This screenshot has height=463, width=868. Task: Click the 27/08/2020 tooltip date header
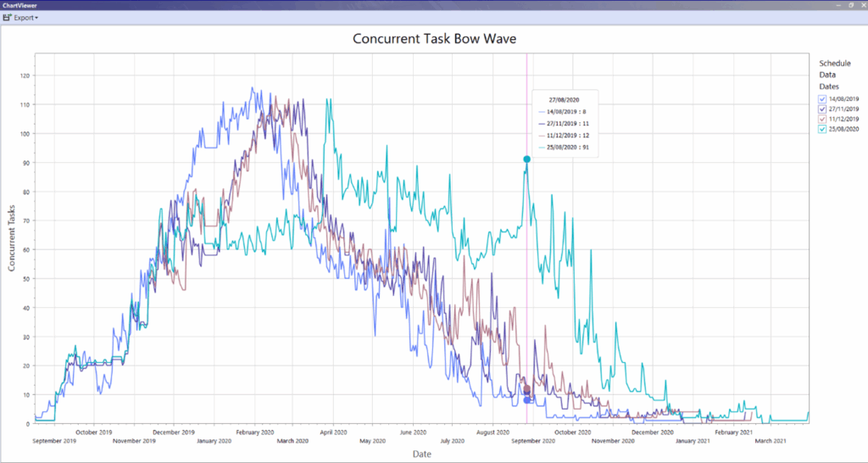coord(564,99)
